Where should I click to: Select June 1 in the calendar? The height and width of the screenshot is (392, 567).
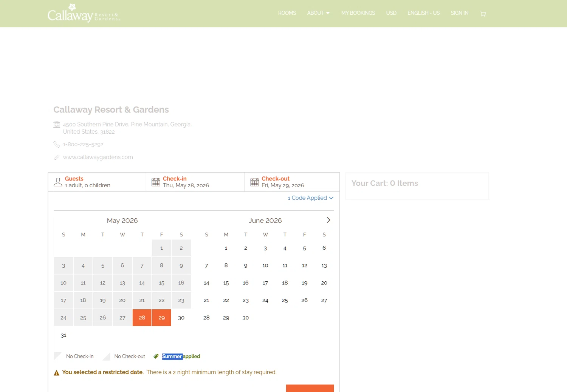[226, 248]
